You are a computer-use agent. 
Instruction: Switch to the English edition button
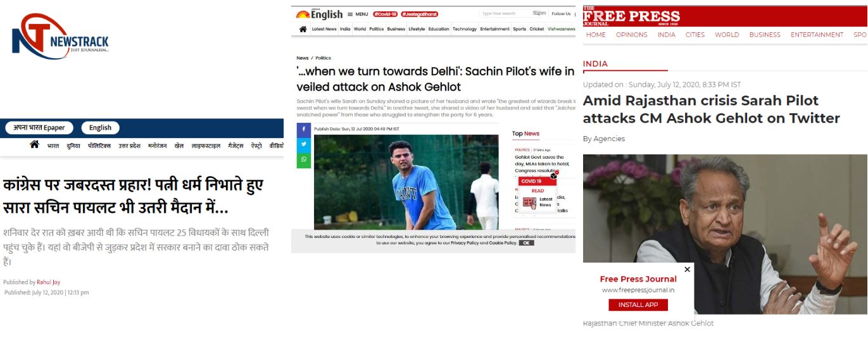click(100, 128)
